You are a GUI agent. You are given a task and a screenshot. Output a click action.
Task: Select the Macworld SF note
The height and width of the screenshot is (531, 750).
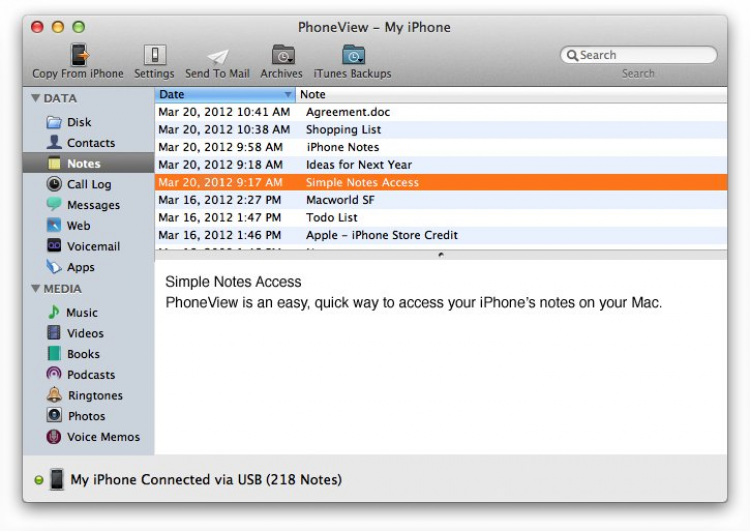click(441, 200)
